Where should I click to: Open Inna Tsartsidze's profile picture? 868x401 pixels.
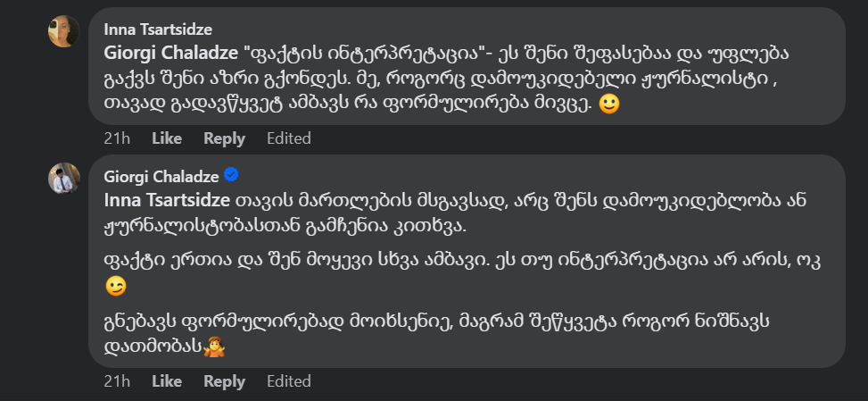point(64,32)
